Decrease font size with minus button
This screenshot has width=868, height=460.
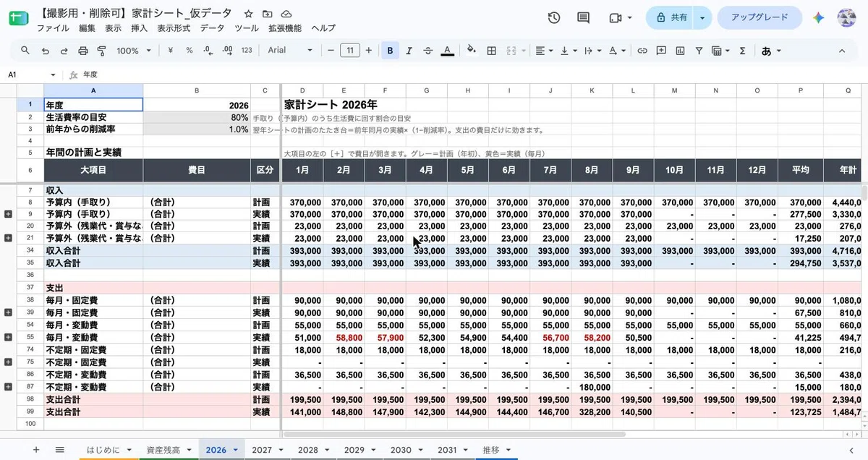coord(331,51)
